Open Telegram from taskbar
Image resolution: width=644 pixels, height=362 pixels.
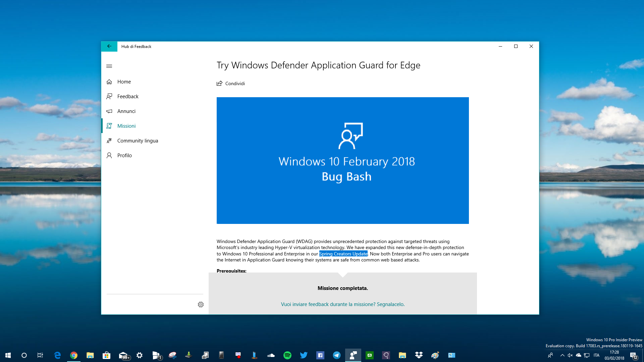pos(337,355)
